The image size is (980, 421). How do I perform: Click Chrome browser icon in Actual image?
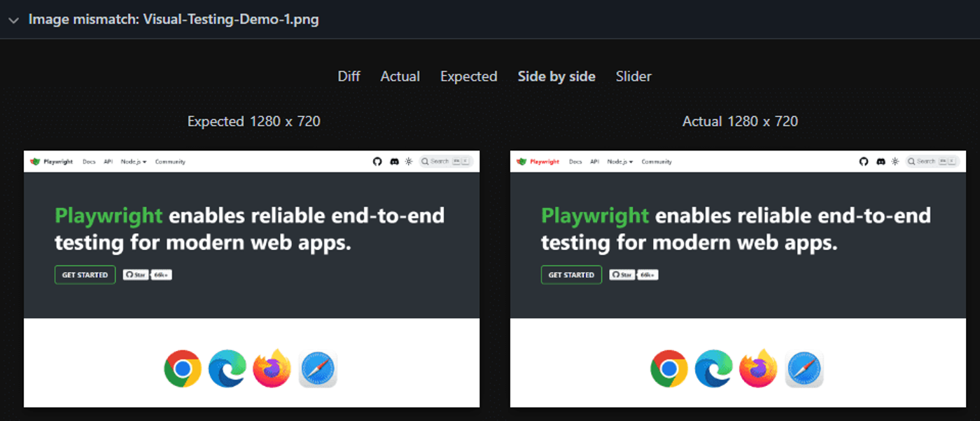(x=669, y=368)
